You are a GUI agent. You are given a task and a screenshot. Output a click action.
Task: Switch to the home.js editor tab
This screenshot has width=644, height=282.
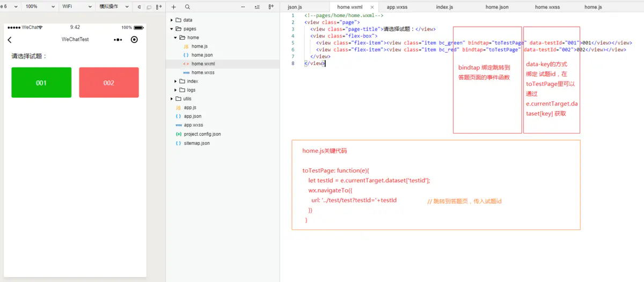coord(593,7)
